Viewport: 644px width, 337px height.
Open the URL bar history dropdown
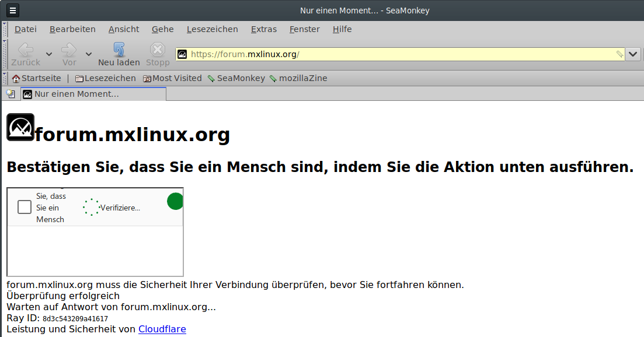pyautogui.click(x=633, y=54)
